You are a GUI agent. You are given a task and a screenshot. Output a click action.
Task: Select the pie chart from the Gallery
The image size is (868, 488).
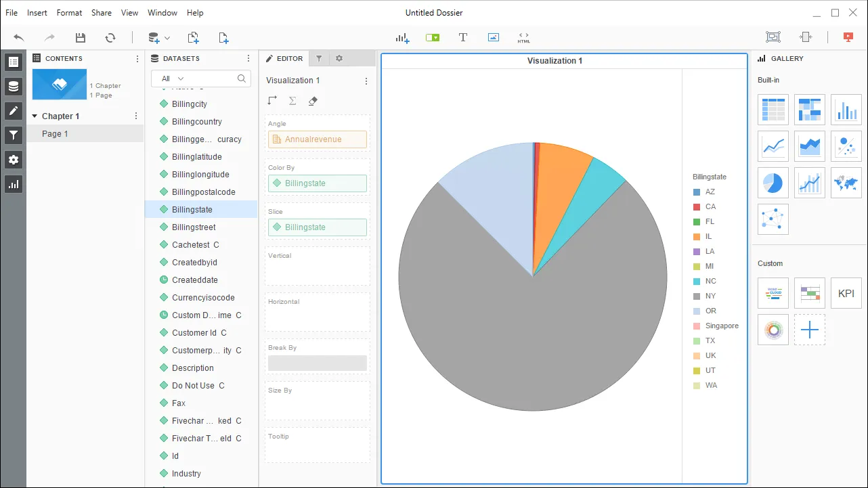(773, 183)
